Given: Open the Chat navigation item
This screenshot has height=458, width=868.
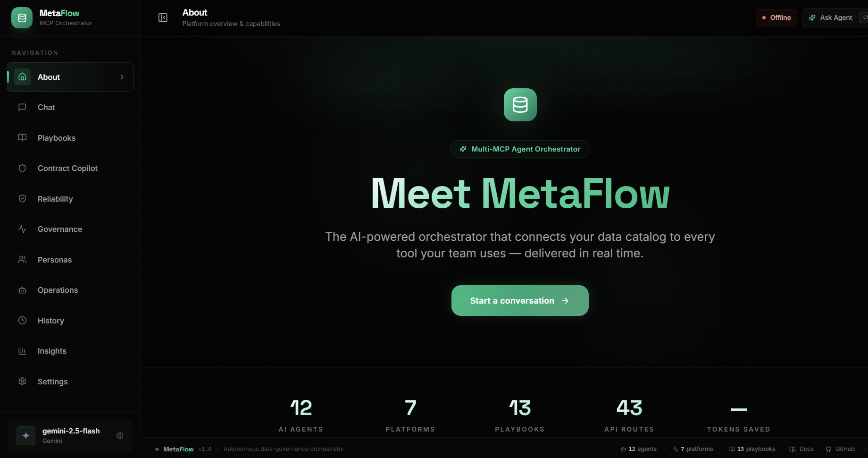Looking at the screenshot, I should click(70, 107).
